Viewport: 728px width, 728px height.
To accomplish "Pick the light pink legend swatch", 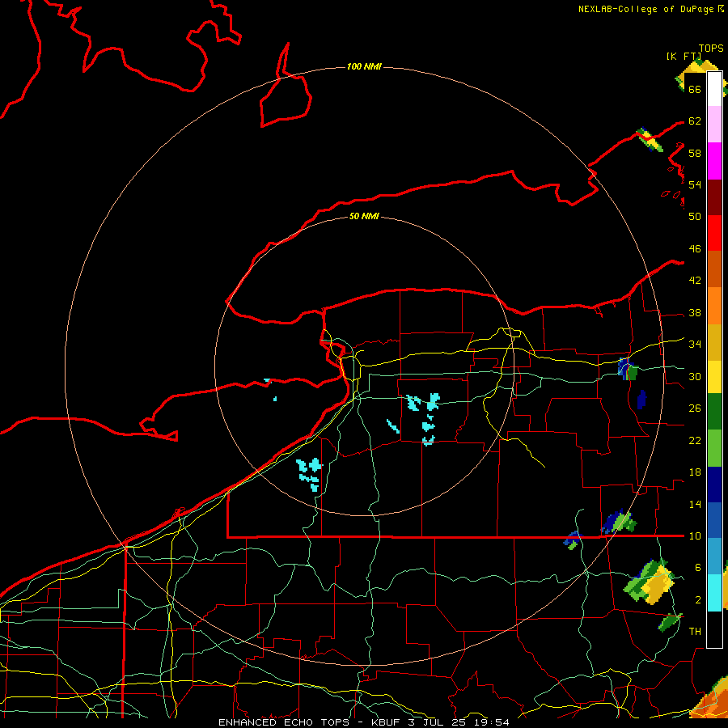I will pos(714,125).
